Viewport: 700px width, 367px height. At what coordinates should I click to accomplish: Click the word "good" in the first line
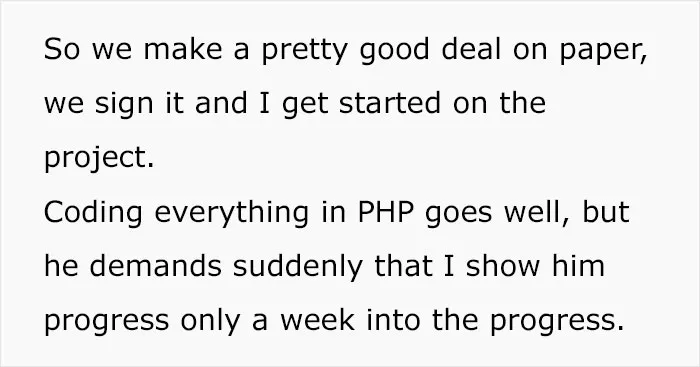click(x=394, y=52)
